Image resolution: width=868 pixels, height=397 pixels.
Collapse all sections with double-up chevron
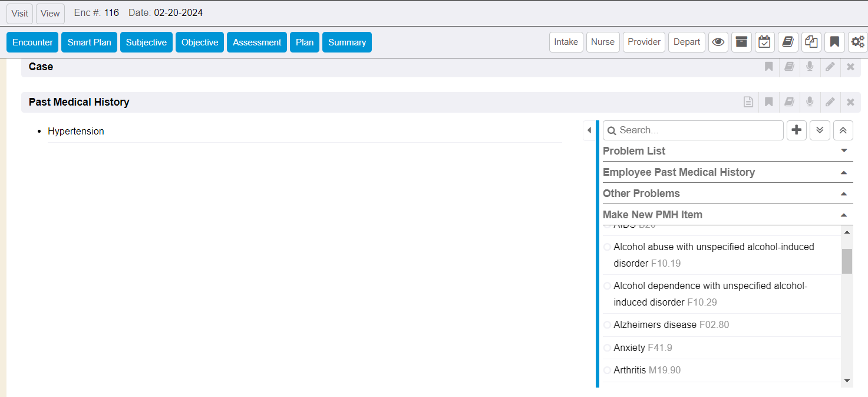tap(843, 130)
